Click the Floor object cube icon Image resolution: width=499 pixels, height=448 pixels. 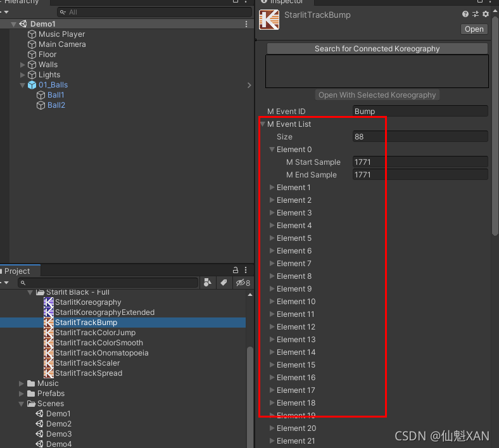32,54
